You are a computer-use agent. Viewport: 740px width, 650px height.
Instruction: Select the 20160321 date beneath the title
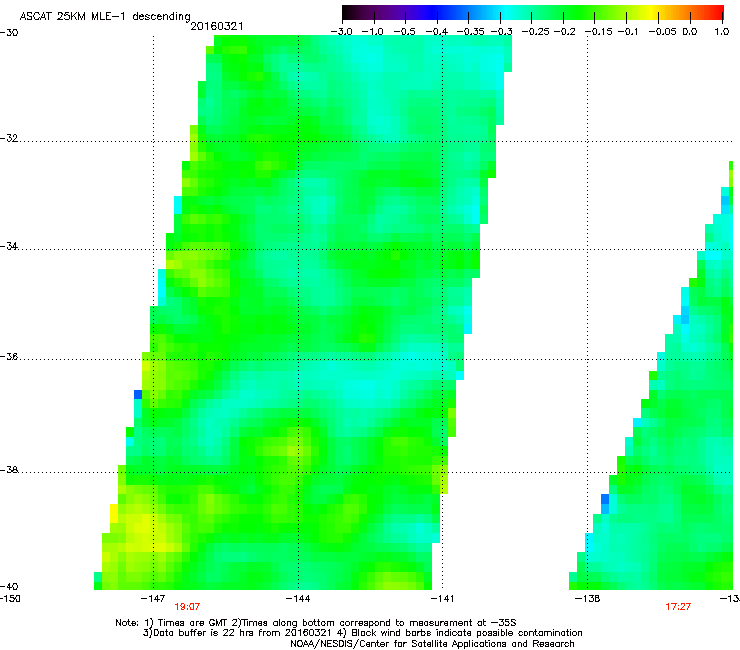pos(217,26)
